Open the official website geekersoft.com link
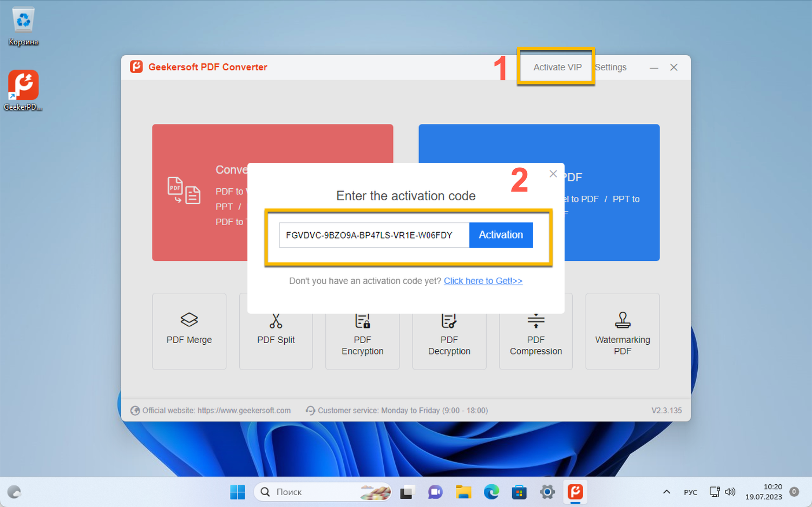Image resolution: width=812 pixels, height=507 pixels. click(x=244, y=411)
